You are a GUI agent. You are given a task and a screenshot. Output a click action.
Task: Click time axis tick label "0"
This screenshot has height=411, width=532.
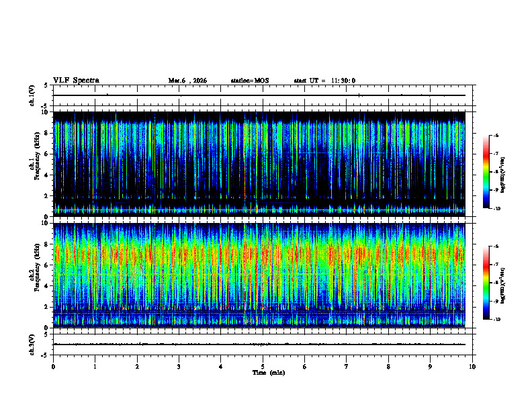tap(53, 367)
